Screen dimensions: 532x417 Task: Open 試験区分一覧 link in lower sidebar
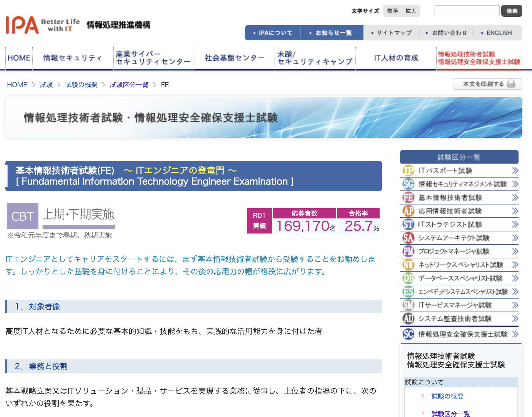pyautogui.click(x=451, y=414)
